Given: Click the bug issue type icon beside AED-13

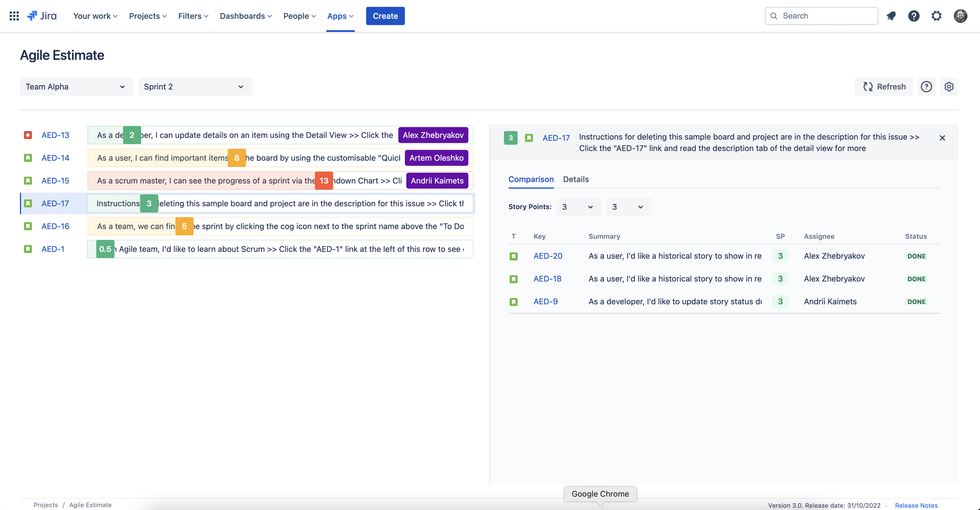Looking at the screenshot, I should tap(28, 135).
